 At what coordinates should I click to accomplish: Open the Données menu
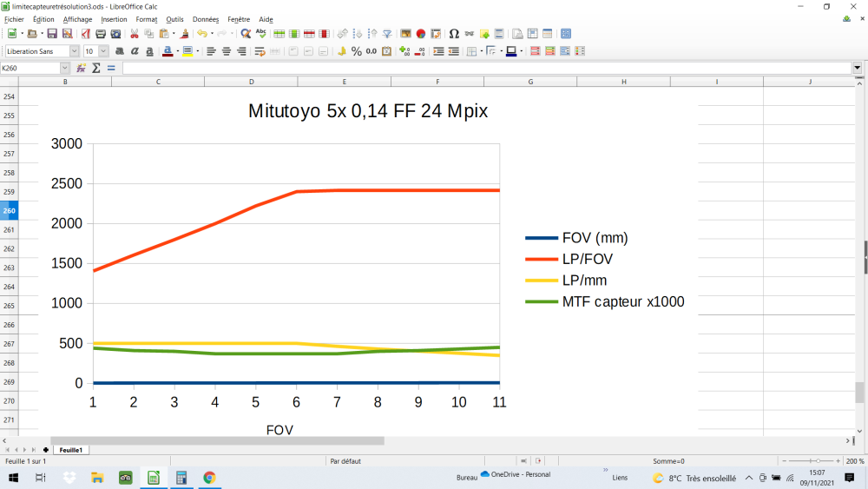pyautogui.click(x=206, y=19)
